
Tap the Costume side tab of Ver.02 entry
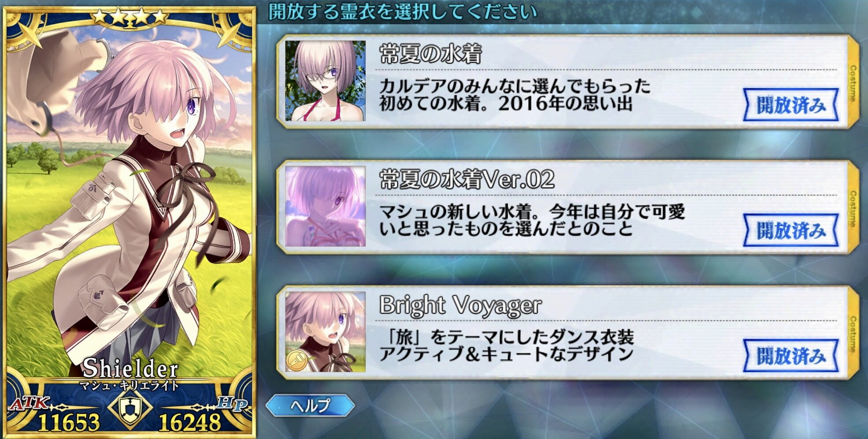click(x=853, y=208)
